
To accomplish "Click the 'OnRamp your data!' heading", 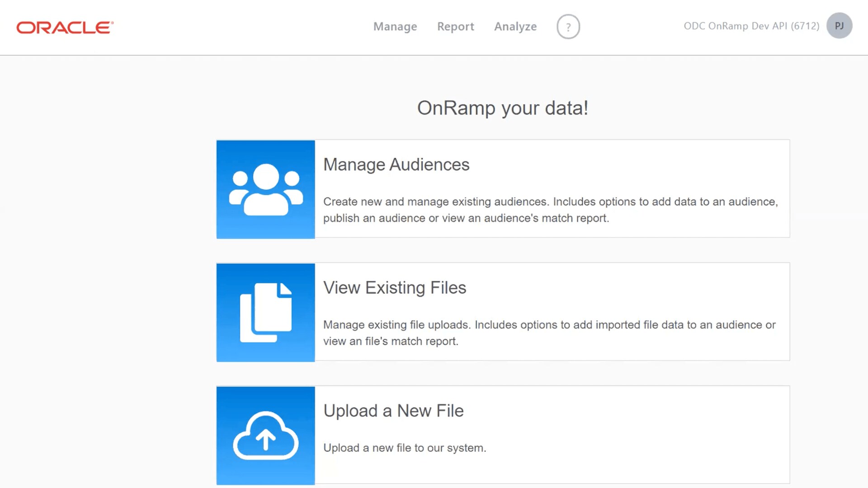I will pyautogui.click(x=502, y=108).
